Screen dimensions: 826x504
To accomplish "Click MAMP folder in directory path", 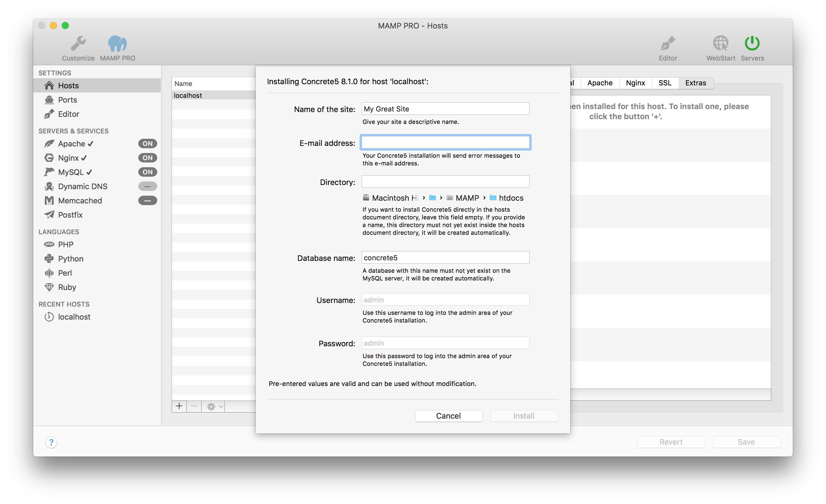I will click(x=463, y=198).
